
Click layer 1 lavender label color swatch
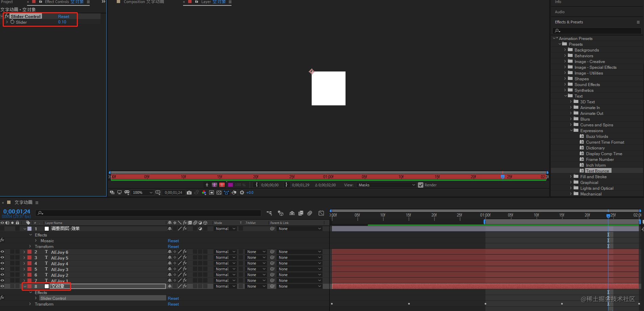tap(29, 229)
